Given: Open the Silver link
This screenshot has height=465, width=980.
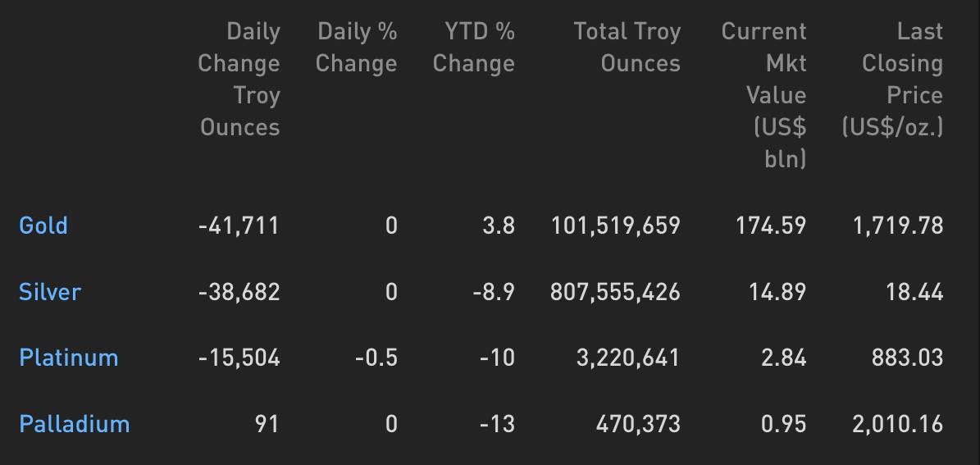Looking at the screenshot, I should [50, 292].
